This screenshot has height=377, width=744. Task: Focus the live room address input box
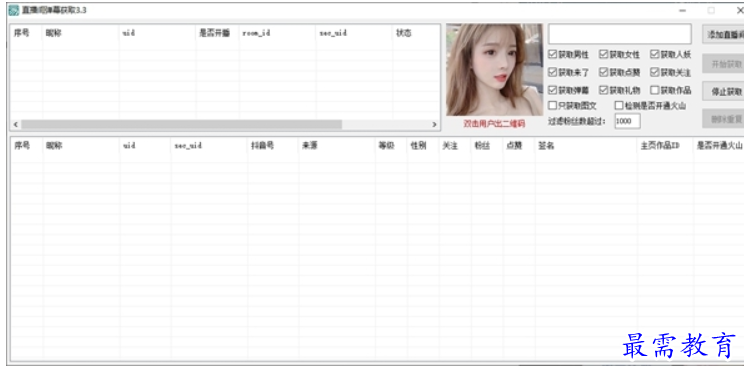click(620, 34)
